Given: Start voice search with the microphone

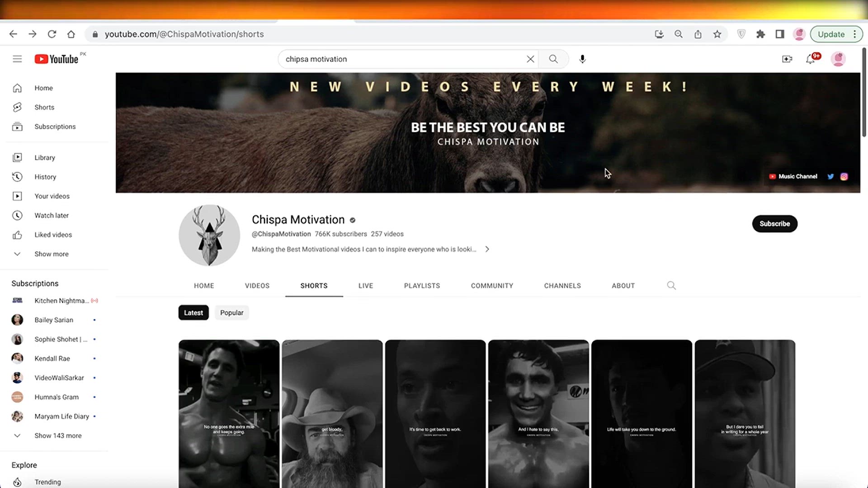Looking at the screenshot, I should coord(582,59).
